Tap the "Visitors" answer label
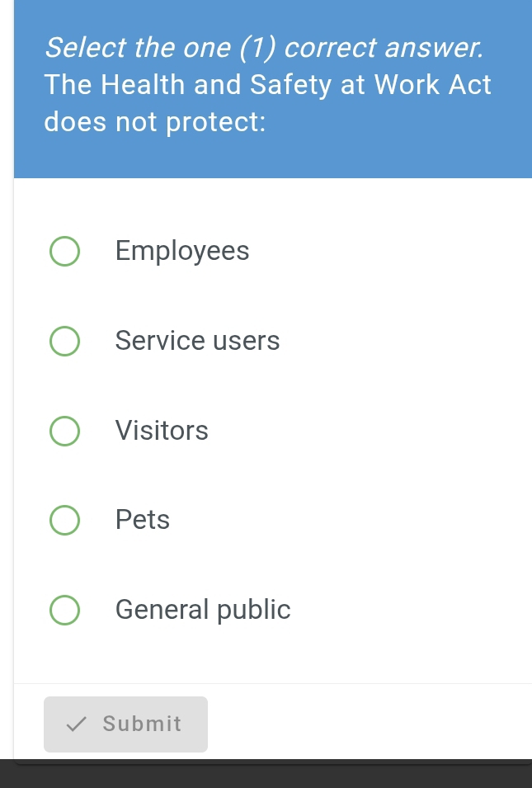The image size is (532, 788). tap(162, 431)
